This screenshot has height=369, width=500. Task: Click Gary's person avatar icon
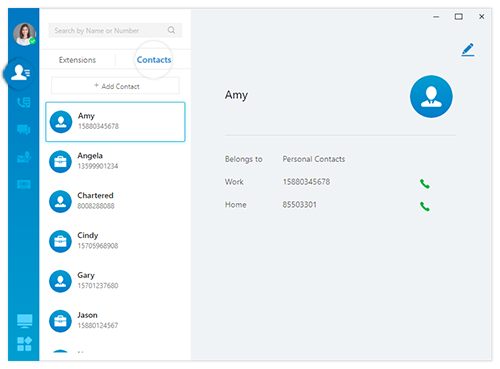[x=60, y=281]
